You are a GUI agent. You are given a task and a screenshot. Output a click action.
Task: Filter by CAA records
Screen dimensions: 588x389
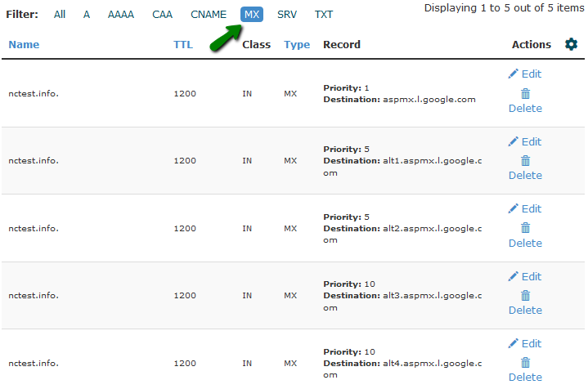pyautogui.click(x=163, y=14)
